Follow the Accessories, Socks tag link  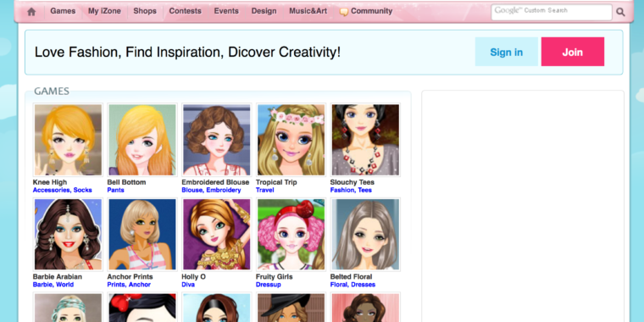(x=63, y=190)
